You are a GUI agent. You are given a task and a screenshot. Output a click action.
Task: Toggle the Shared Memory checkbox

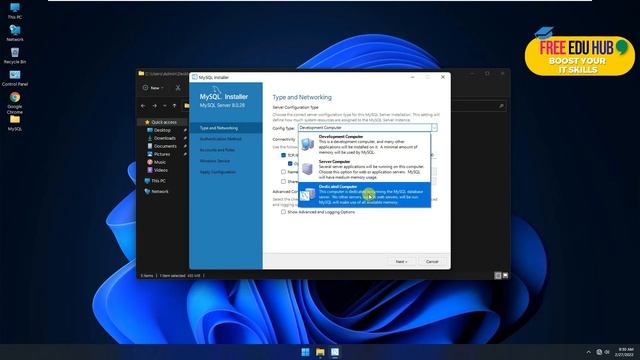(x=283, y=181)
